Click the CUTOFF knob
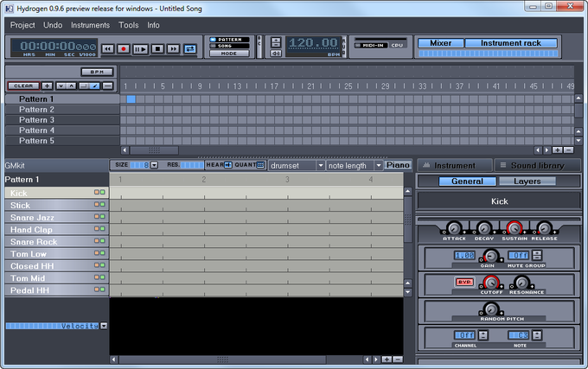 pos(491,282)
